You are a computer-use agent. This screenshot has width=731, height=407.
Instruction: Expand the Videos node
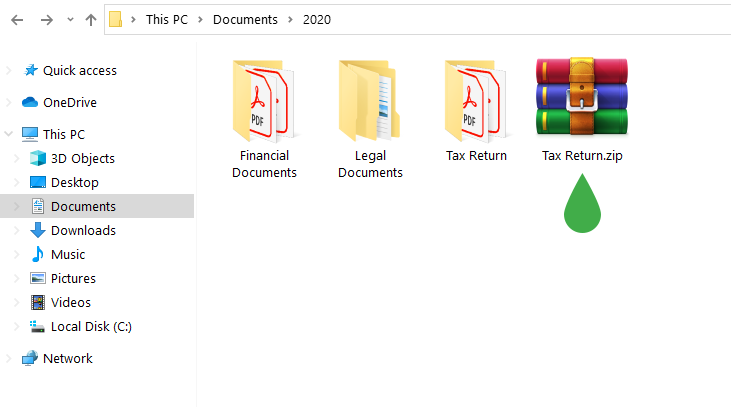[16, 303]
